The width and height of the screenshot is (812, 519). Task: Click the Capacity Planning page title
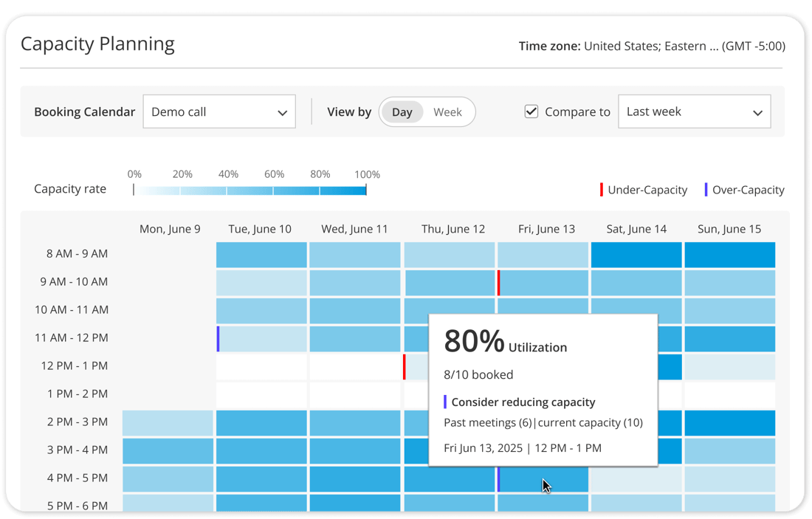click(x=97, y=44)
